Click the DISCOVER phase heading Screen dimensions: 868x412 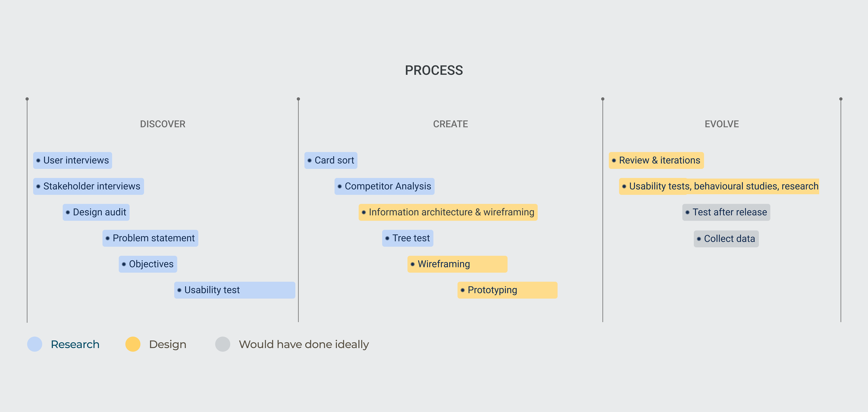163,124
